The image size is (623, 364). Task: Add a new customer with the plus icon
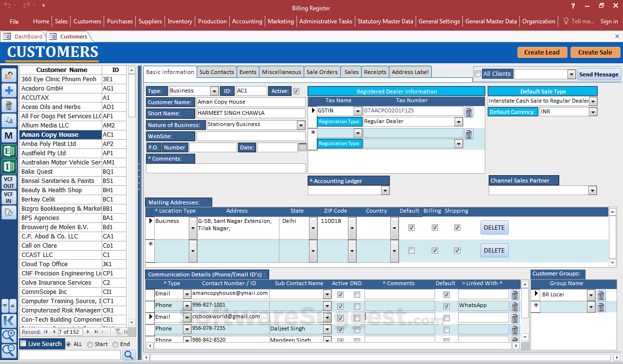(x=9, y=91)
